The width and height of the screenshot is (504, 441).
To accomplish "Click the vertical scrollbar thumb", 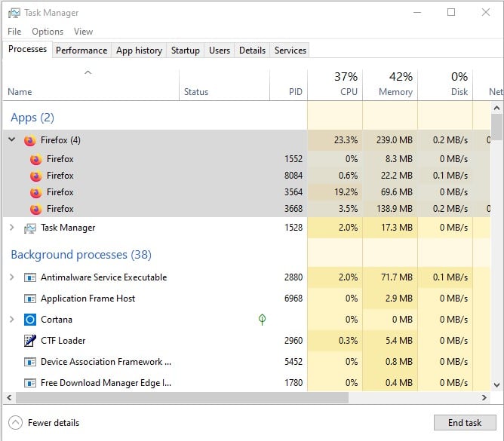I will [496, 127].
